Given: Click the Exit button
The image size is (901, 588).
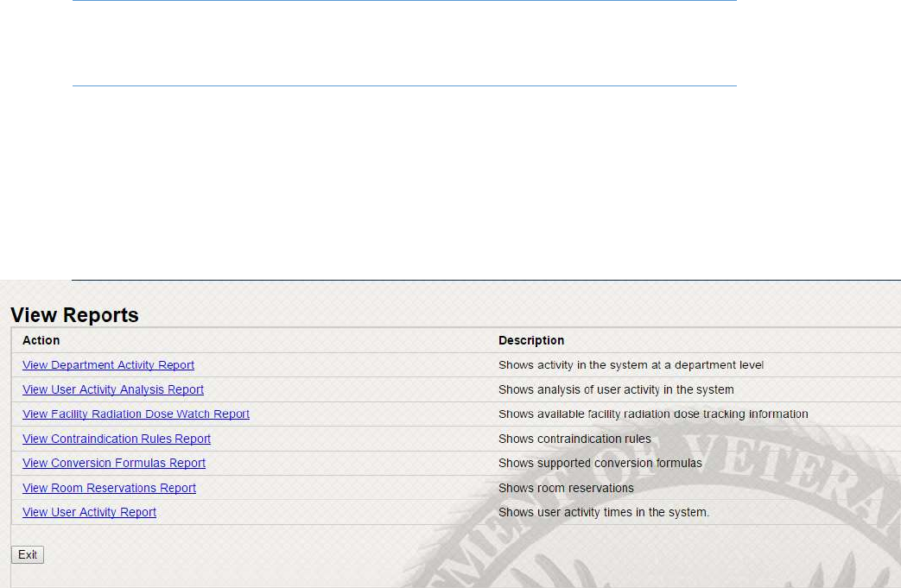Looking at the screenshot, I should pyautogui.click(x=28, y=554).
